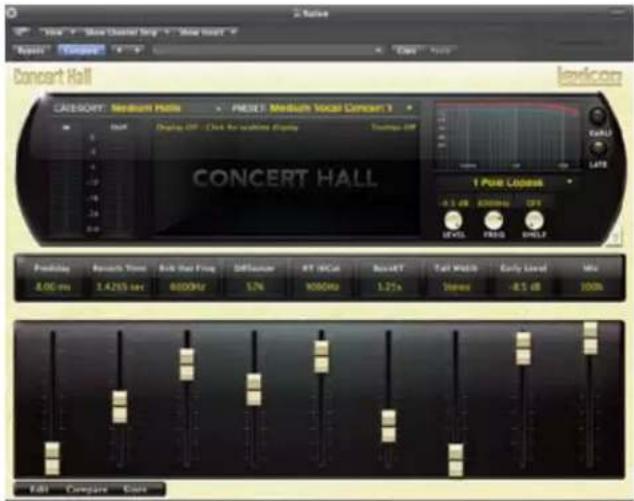The image size is (634, 501).
Task: Step to previous setting with left arrow
Action: point(119,50)
